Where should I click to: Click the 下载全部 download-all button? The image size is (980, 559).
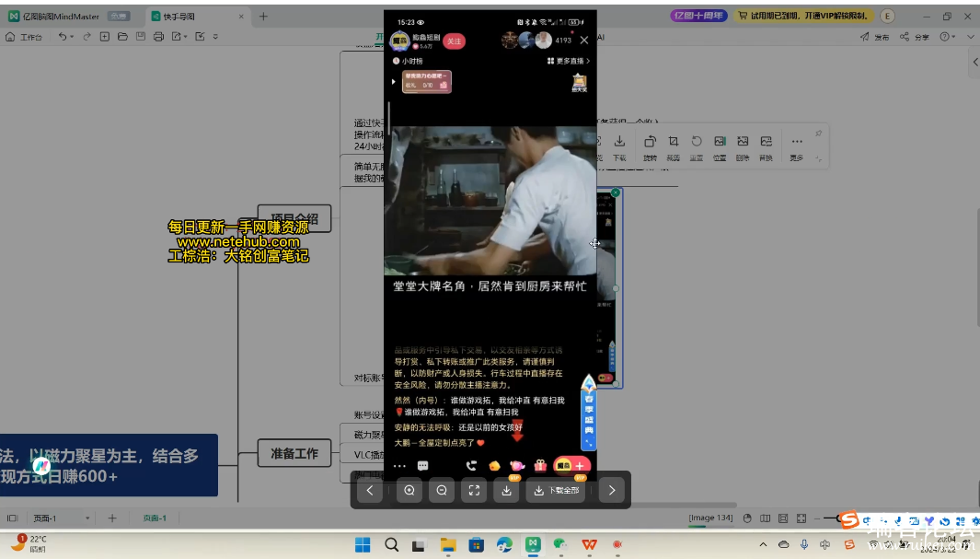pos(556,491)
